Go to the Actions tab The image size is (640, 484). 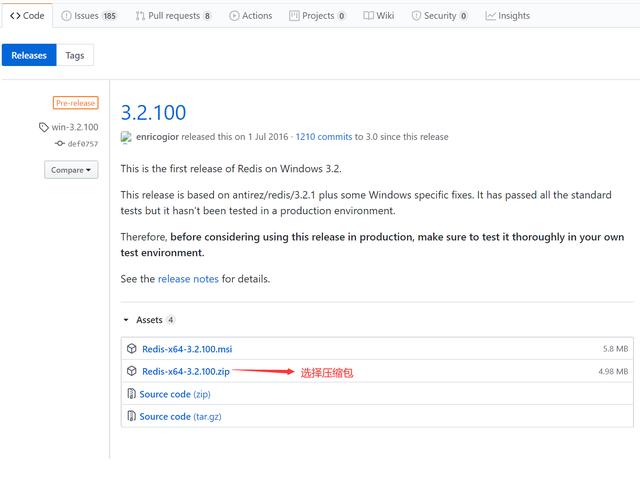coord(251,16)
